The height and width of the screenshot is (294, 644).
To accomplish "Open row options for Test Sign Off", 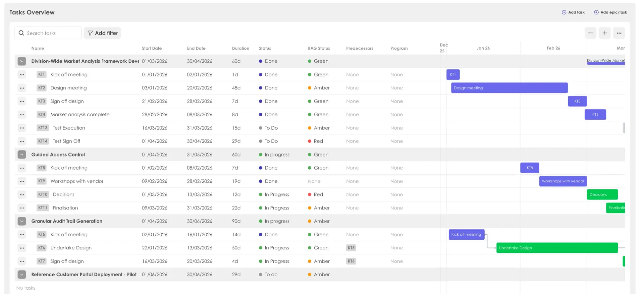I will tap(22, 141).
